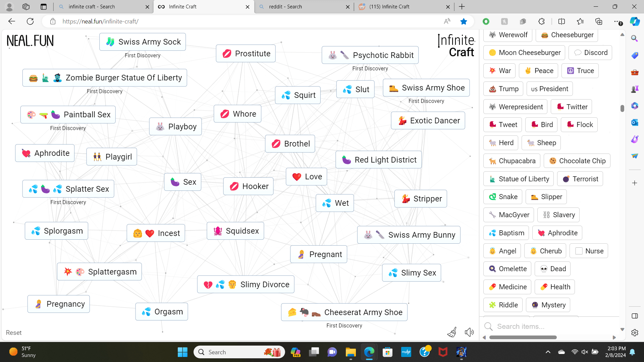The height and width of the screenshot is (362, 644).
Task: Open the sidebar Tools briefcase icon
Action: pos(635,72)
